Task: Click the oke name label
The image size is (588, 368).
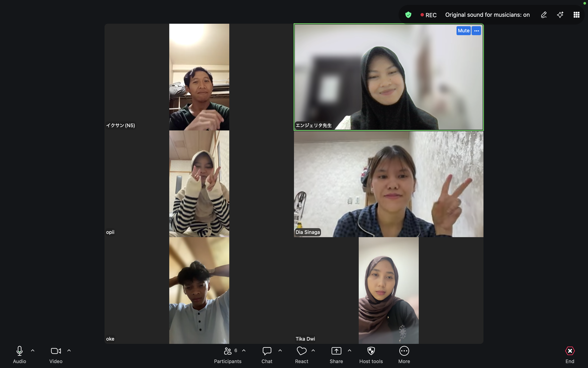Action: pos(110,339)
